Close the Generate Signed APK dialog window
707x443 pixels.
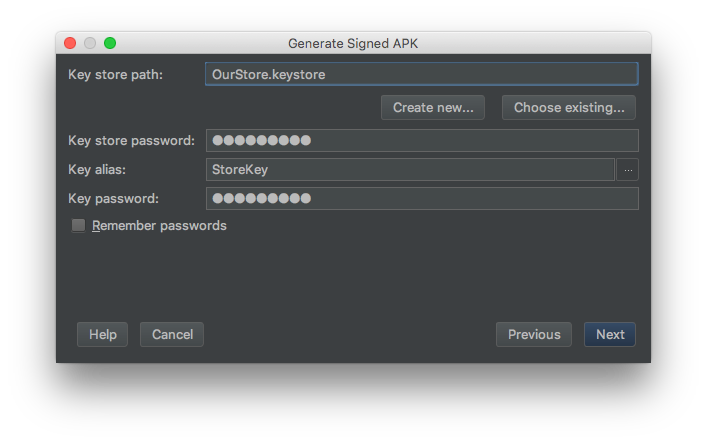(x=70, y=43)
